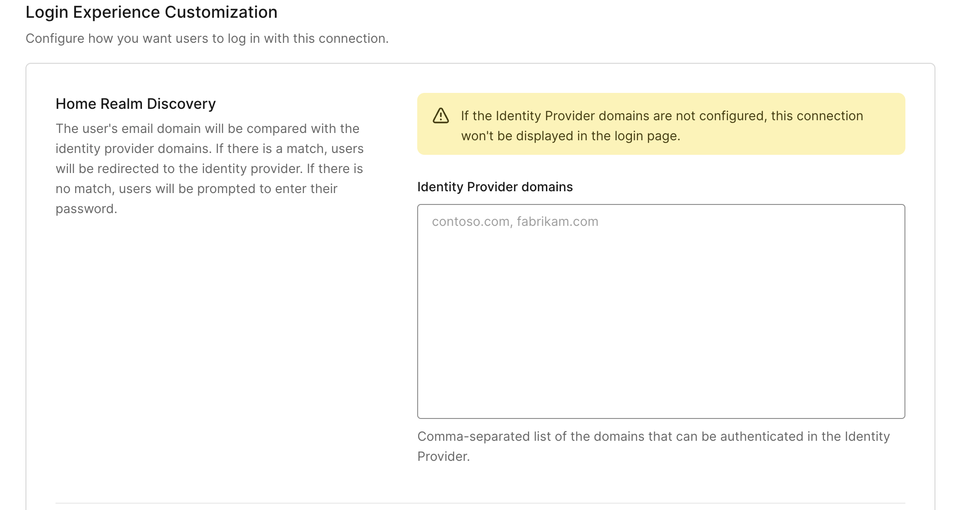The image size is (980, 510).
Task: Click the divider line below the section
Action: (480, 503)
